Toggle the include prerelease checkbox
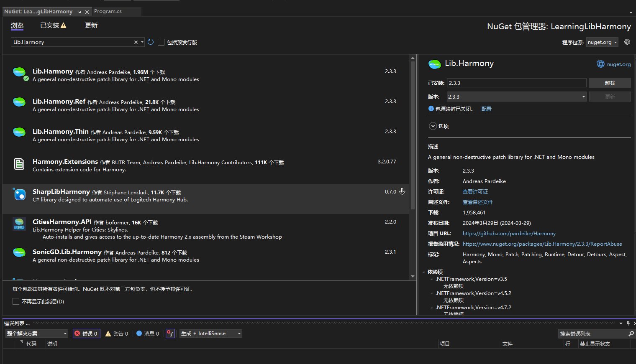This screenshot has width=636, height=364. [x=161, y=42]
